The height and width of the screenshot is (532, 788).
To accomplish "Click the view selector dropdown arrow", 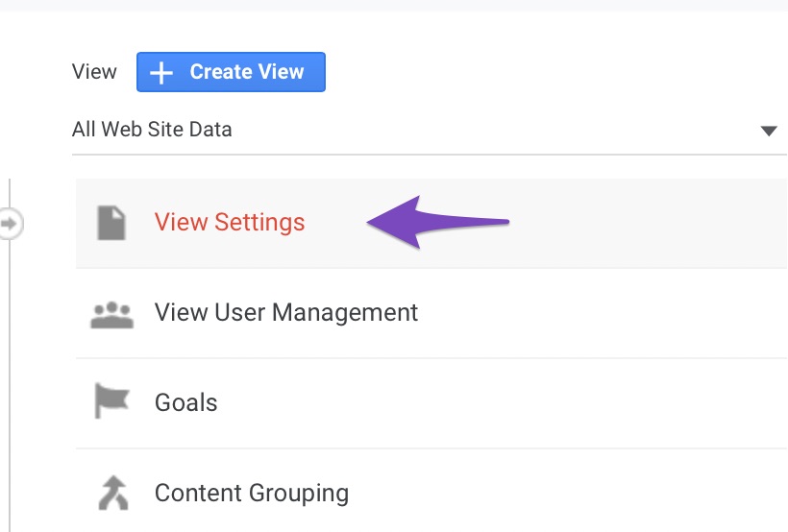I will (x=768, y=132).
